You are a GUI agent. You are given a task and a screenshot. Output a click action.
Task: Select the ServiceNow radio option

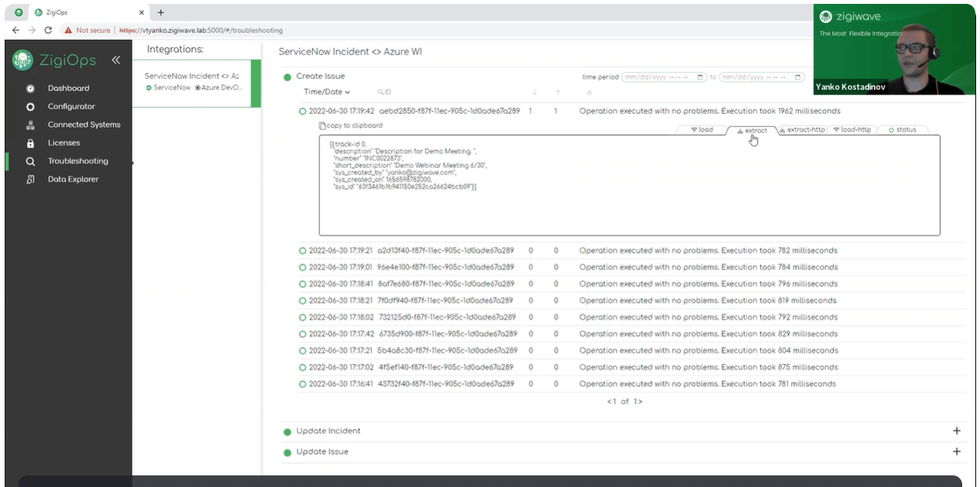(x=148, y=87)
